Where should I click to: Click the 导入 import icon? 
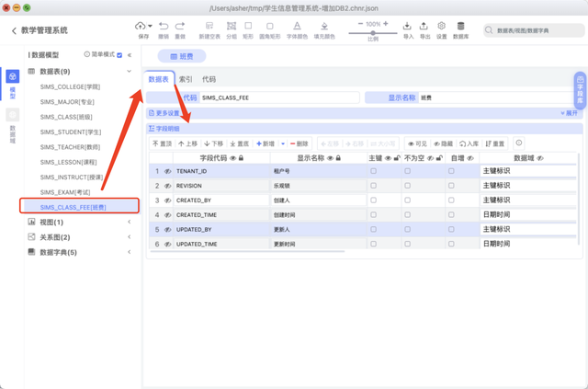coord(407,26)
